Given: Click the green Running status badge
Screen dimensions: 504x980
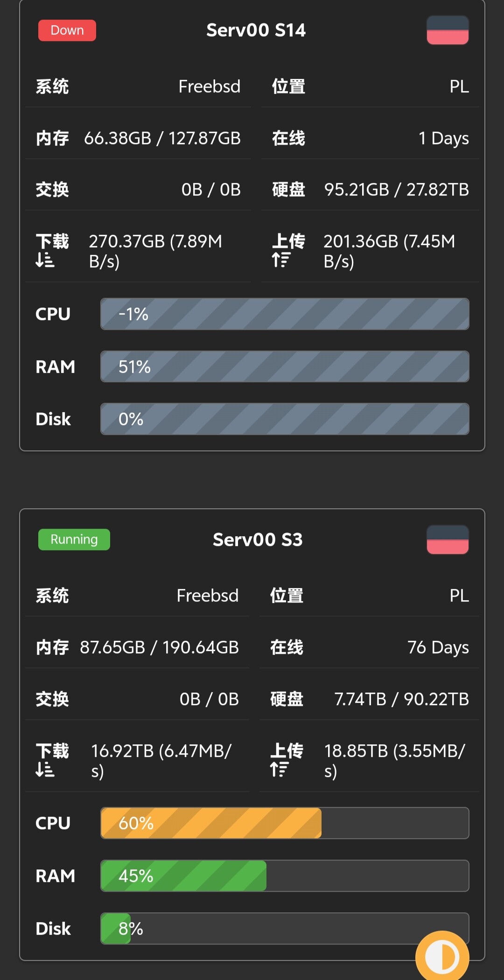Looking at the screenshot, I should click(x=74, y=540).
